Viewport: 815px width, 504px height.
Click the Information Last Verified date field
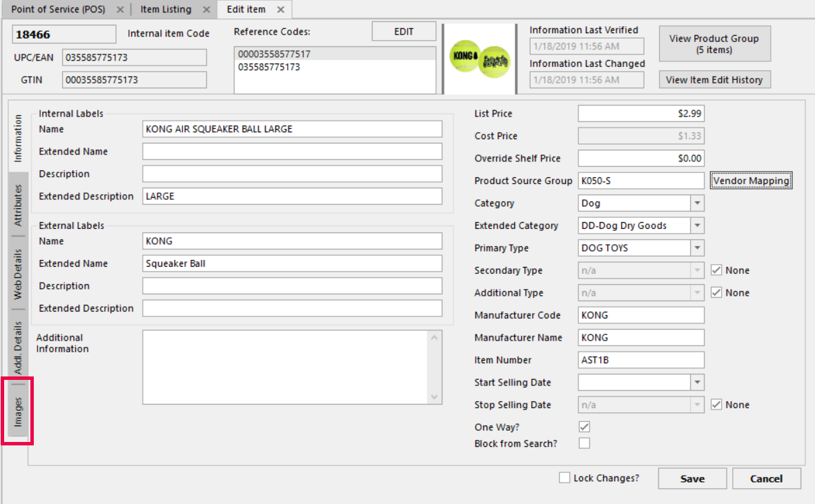587,46
